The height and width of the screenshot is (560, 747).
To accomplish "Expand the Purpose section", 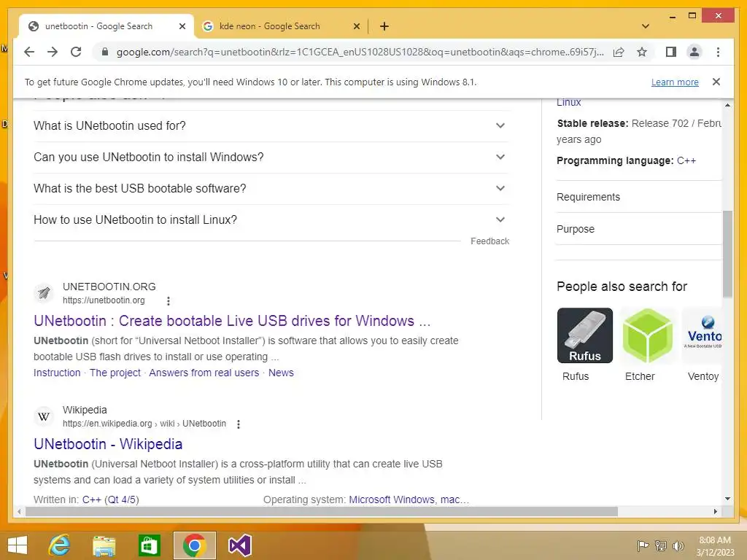I will point(638,229).
